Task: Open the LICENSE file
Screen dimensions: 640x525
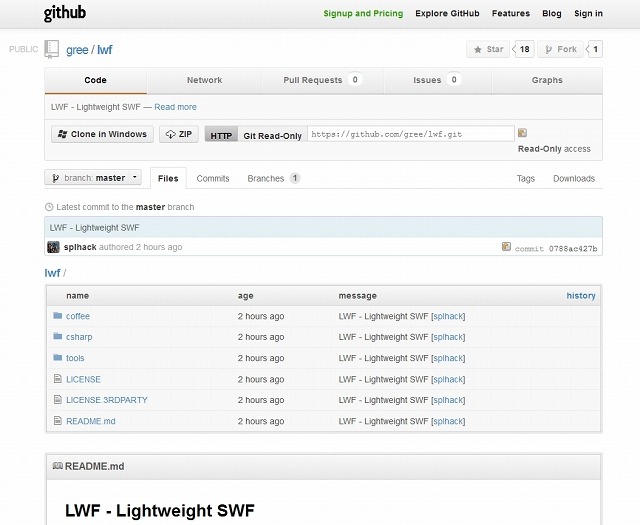Action: point(83,379)
